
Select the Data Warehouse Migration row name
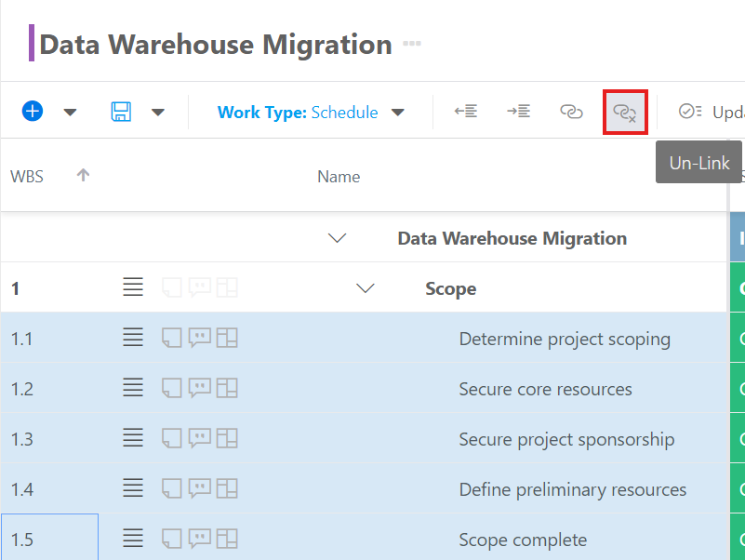click(x=512, y=238)
